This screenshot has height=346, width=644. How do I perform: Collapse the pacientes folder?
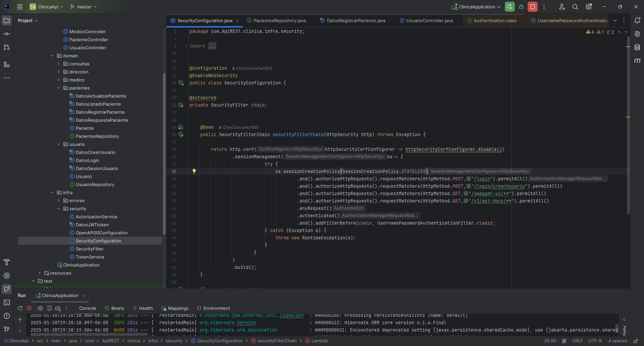[x=59, y=88]
